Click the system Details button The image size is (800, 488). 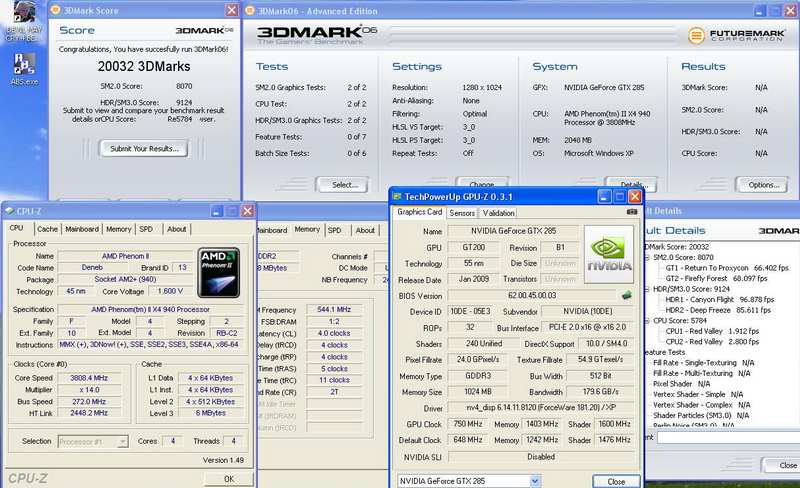pyautogui.click(x=633, y=184)
